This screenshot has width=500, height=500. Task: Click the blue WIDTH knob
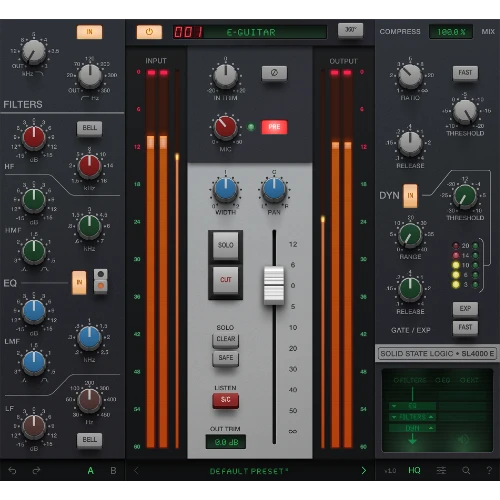225,189
